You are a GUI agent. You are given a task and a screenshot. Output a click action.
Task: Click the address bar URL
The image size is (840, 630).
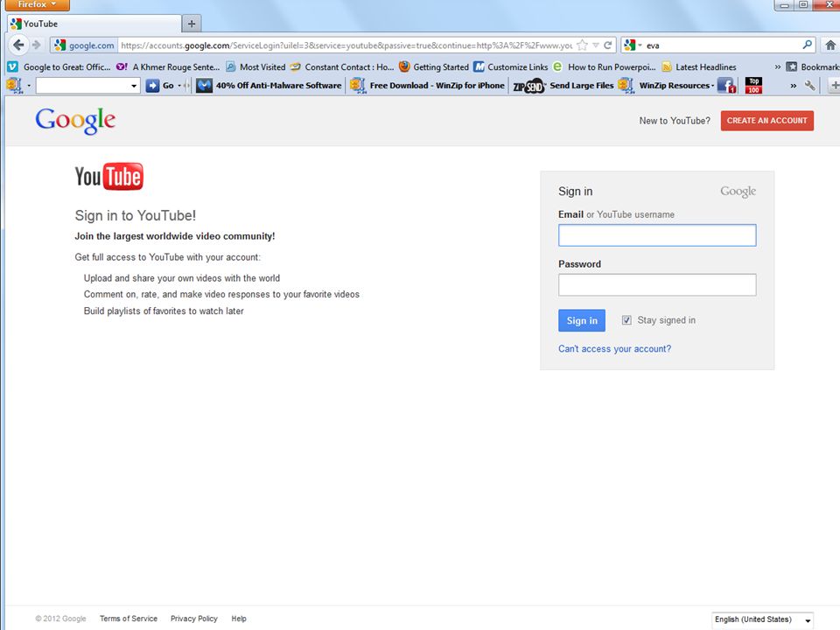point(346,45)
